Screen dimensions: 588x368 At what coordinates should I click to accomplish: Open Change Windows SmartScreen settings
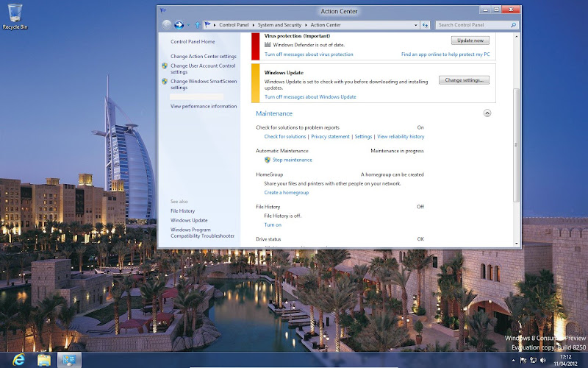tap(204, 84)
